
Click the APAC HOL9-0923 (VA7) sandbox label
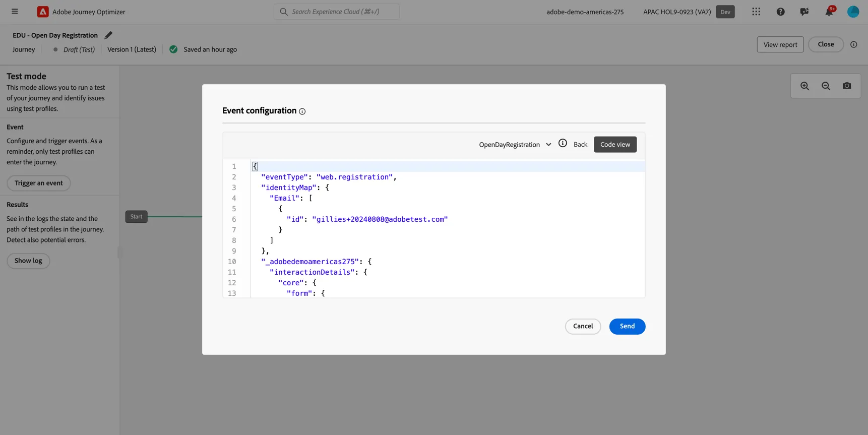(x=677, y=12)
